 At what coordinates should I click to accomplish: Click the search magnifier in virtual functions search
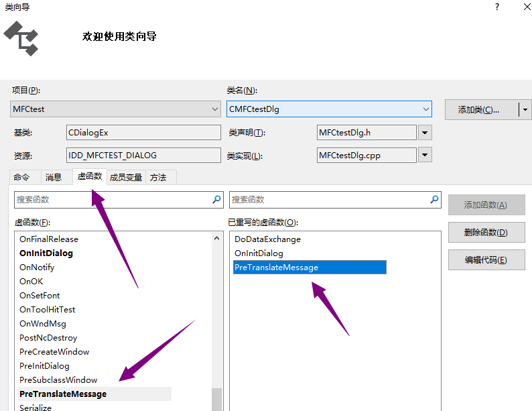click(216, 200)
